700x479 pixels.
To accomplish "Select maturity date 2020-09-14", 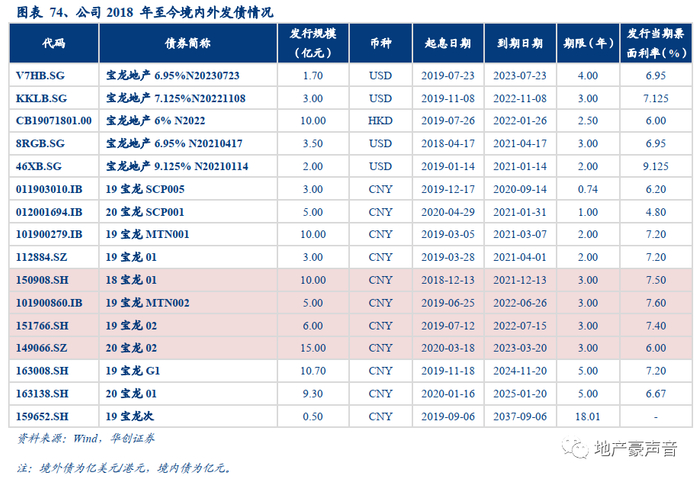I will (x=520, y=189).
